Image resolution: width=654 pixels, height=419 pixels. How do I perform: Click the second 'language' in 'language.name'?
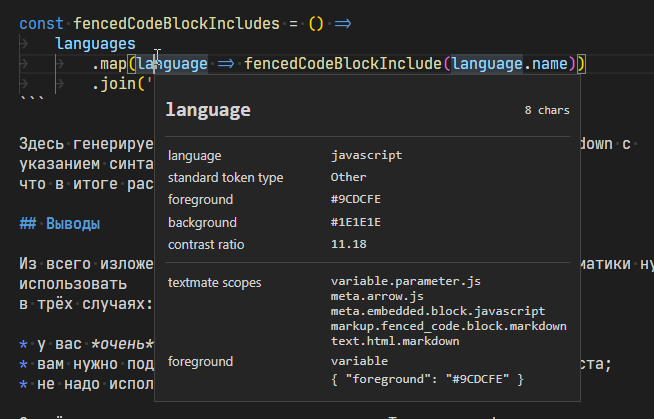(487, 64)
